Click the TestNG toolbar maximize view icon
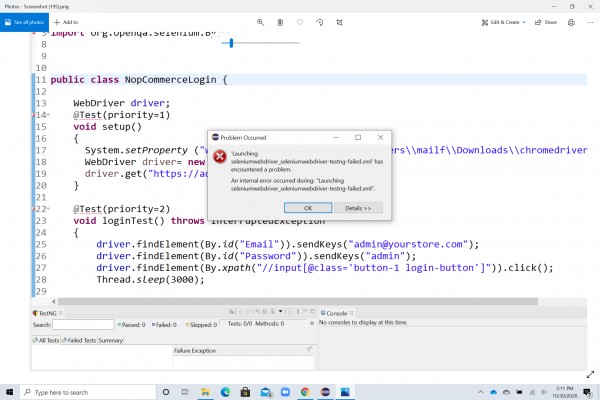Screen dimensions: 600x400 pyautogui.click(x=312, y=311)
